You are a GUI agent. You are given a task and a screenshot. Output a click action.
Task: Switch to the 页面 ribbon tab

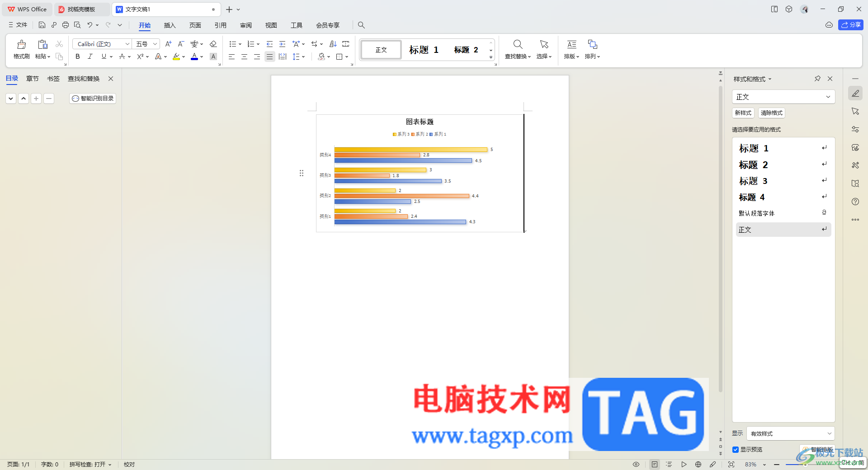pyautogui.click(x=195, y=25)
